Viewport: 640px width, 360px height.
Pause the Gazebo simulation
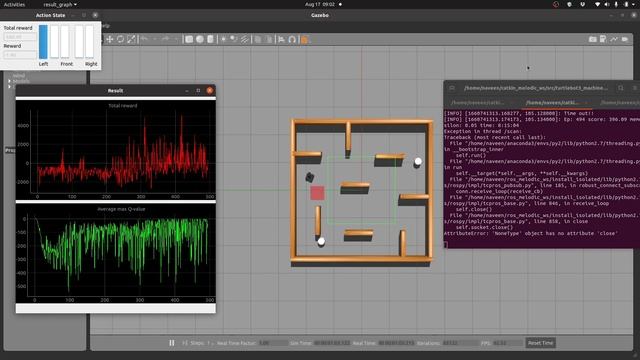[x=172, y=343]
